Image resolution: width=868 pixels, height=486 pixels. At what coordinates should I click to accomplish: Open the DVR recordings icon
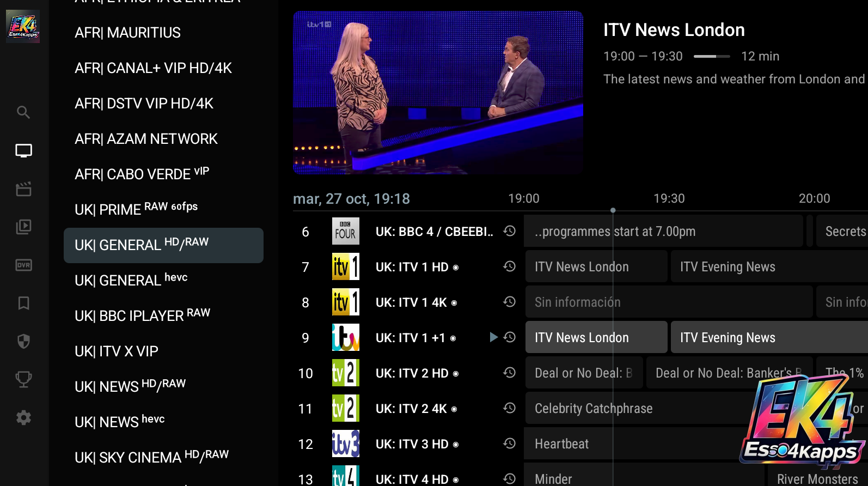[23, 265]
